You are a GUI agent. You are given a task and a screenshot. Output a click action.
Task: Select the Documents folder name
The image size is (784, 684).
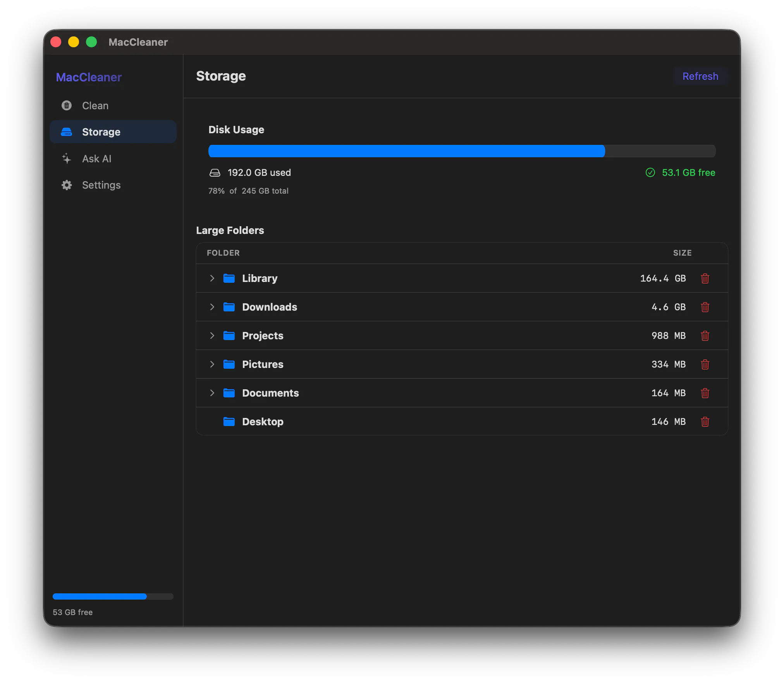[x=270, y=393]
